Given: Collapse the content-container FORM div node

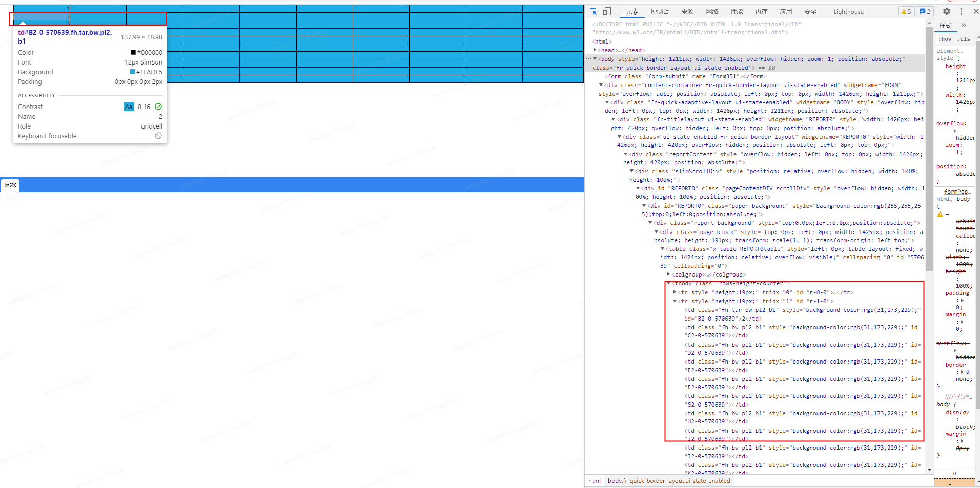Looking at the screenshot, I should tap(601, 85).
